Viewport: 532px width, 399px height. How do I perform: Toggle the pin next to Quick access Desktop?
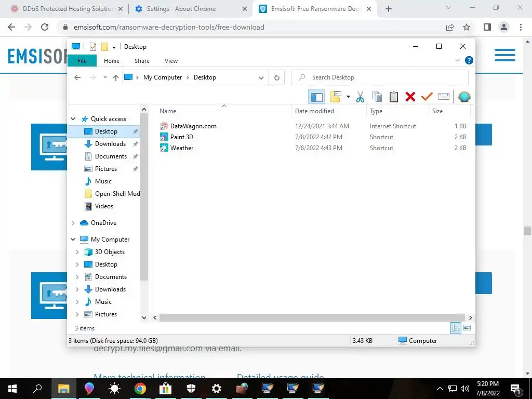[x=136, y=131]
